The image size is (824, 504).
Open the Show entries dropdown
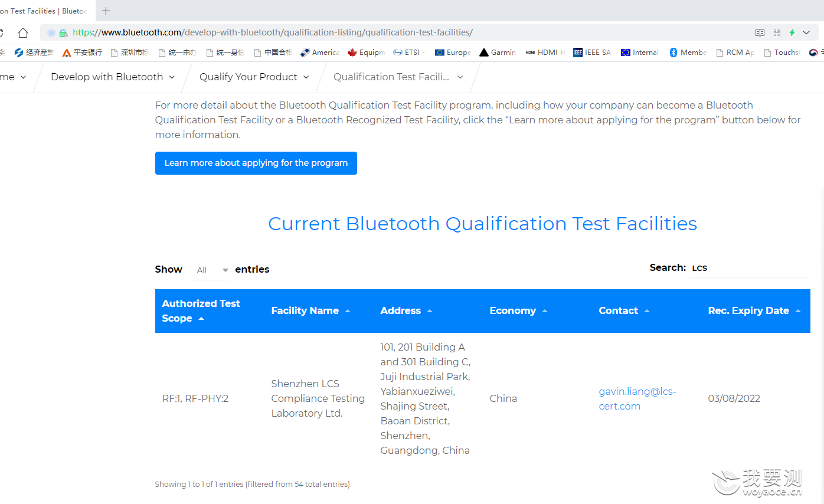(209, 270)
